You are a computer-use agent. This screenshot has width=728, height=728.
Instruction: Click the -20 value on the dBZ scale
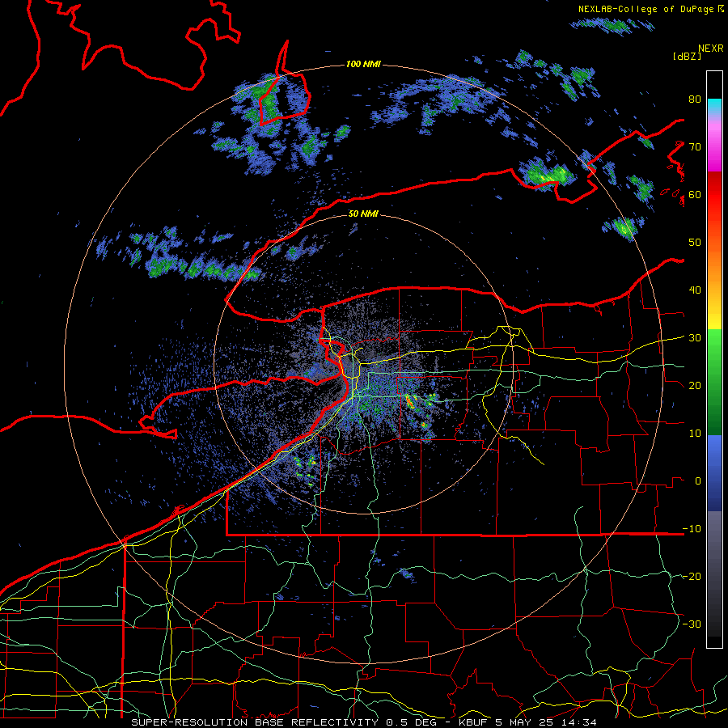click(692, 576)
